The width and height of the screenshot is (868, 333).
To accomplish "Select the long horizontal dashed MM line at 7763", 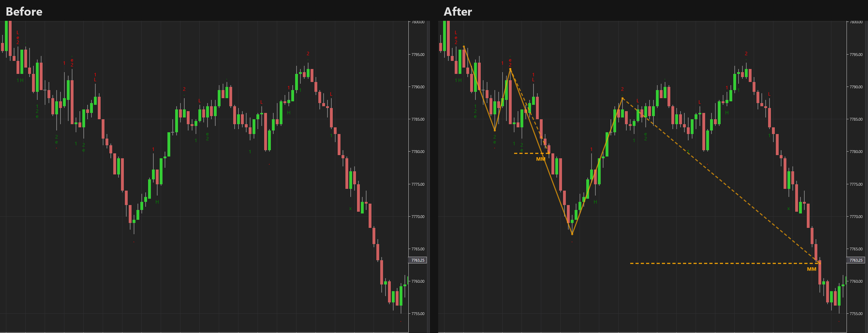I will 725,264.
